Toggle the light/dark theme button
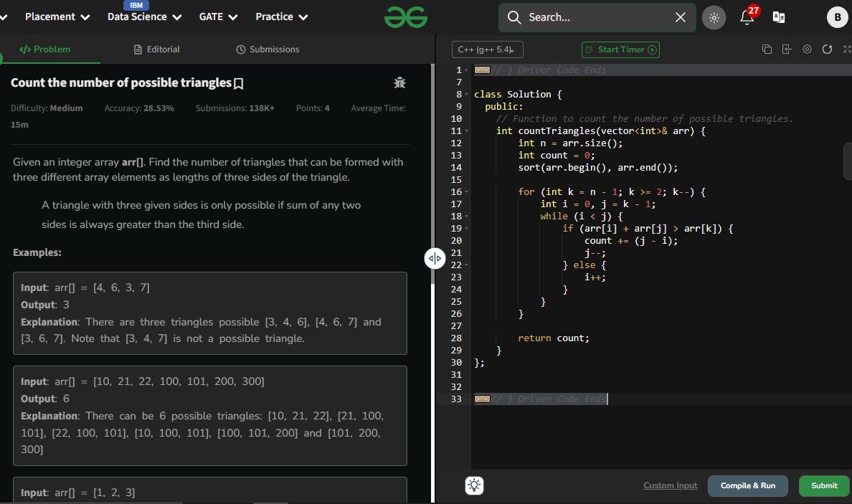The image size is (852, 504). pos(714,17)
